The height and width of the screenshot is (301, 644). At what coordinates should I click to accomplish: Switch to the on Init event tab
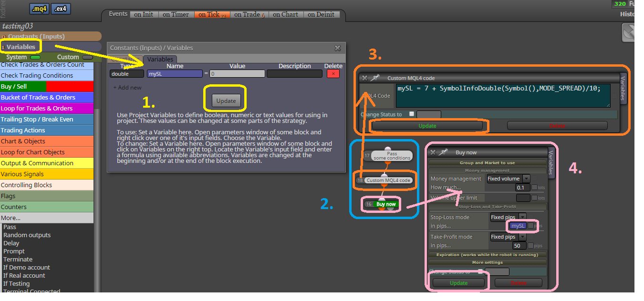(144, 14)
